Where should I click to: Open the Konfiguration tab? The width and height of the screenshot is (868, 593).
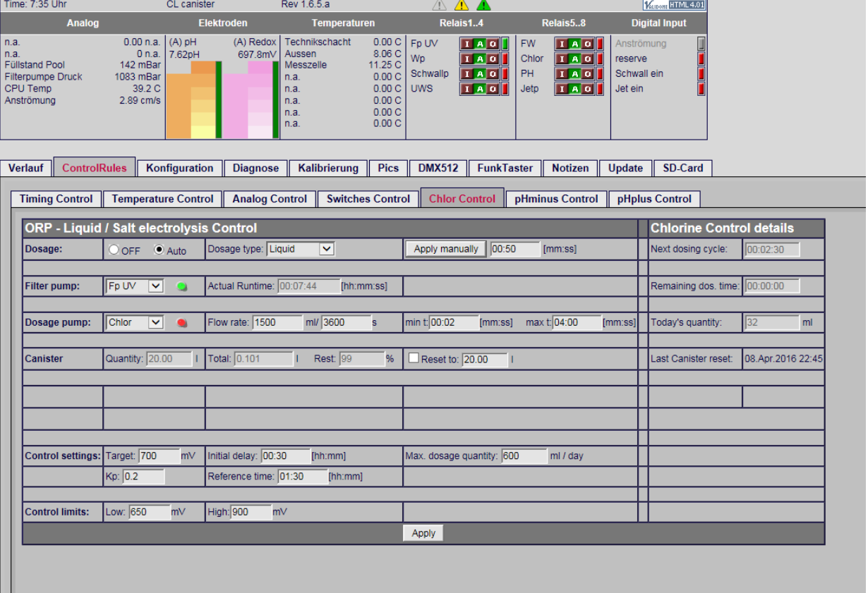click(179, 168)
